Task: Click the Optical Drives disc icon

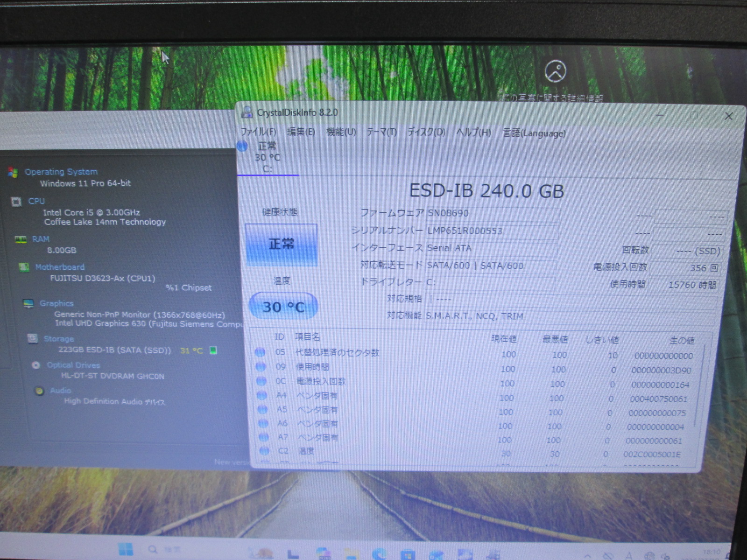Action: coord(36,365)
